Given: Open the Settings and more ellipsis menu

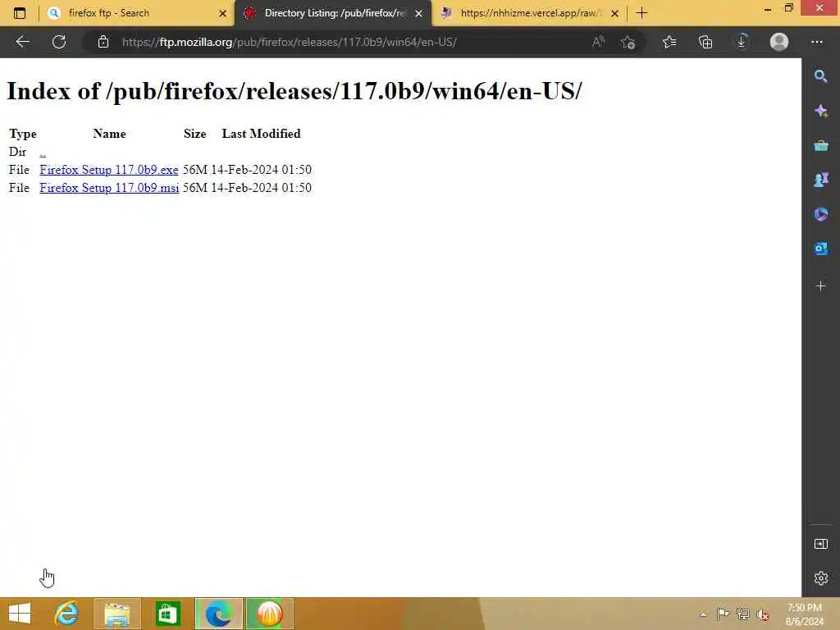Looking at the screenshot, I should [x=816, y=42].
